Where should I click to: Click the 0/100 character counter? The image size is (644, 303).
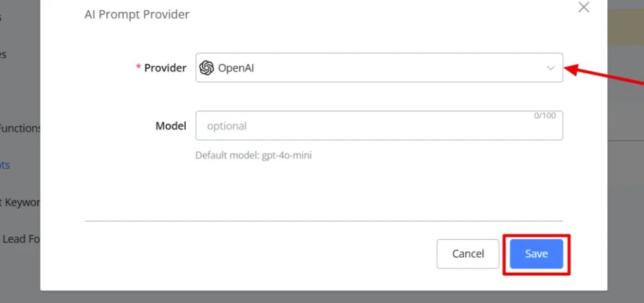pyautogui.click(x=545, y=116)
